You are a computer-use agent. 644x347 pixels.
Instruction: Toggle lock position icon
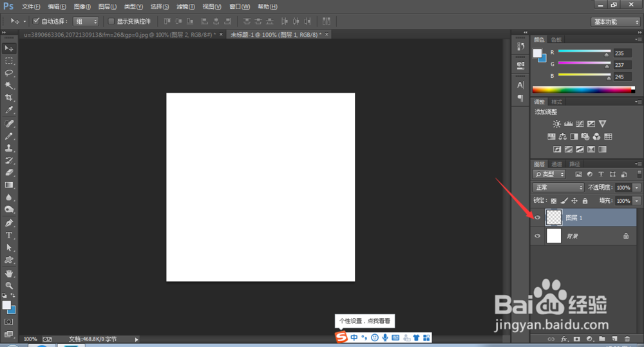click(574, 201)
